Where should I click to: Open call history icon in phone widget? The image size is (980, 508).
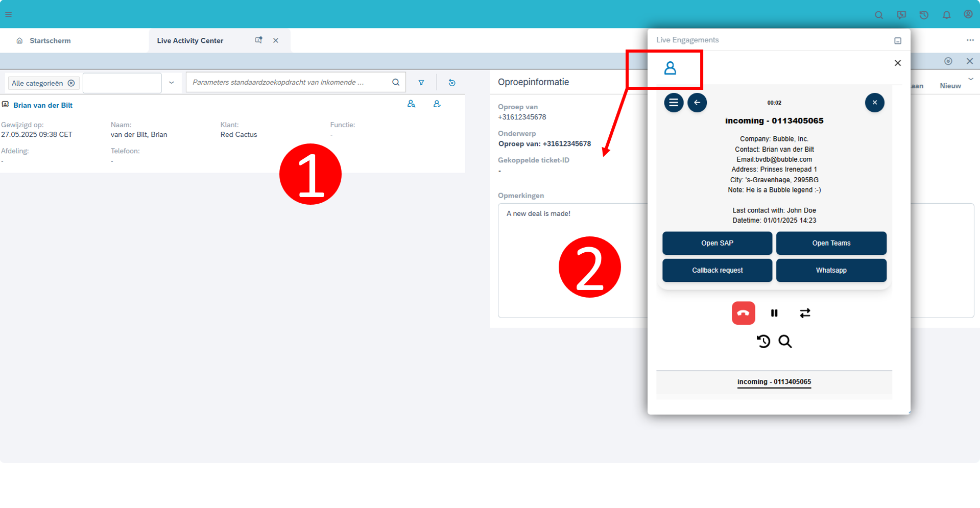pyautogui.click(x=763, y=341)
